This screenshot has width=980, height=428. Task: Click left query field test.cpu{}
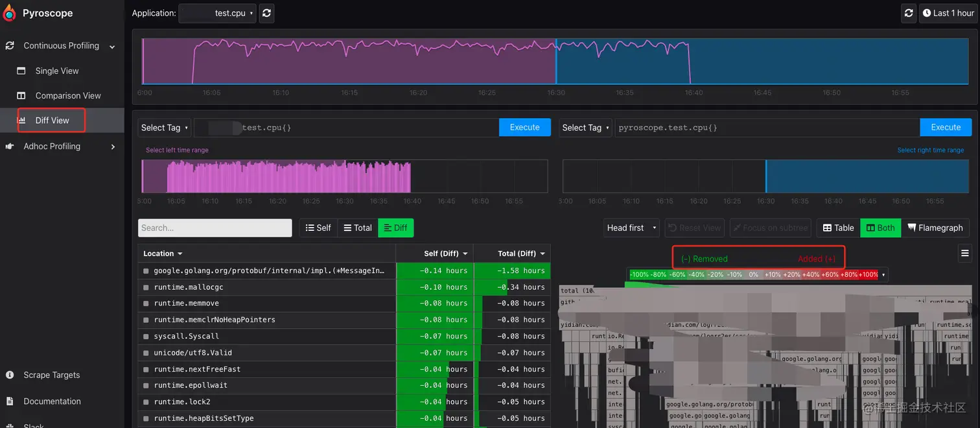[347, 127]
